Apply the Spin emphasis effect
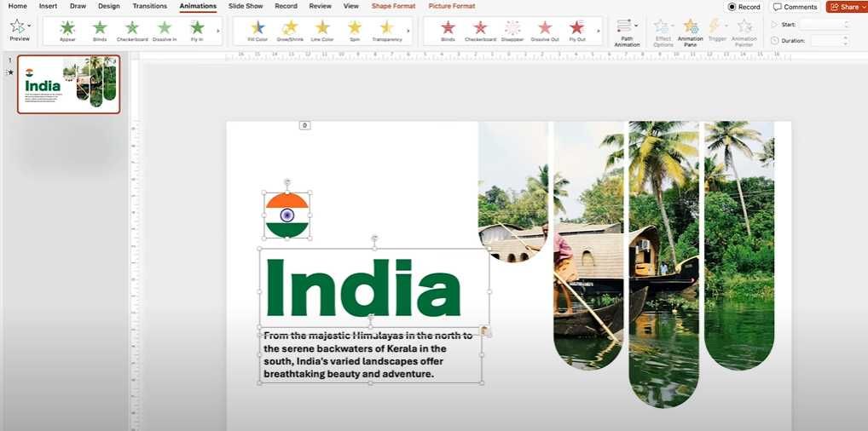This screenshot has width=868, height=431. 355,31
